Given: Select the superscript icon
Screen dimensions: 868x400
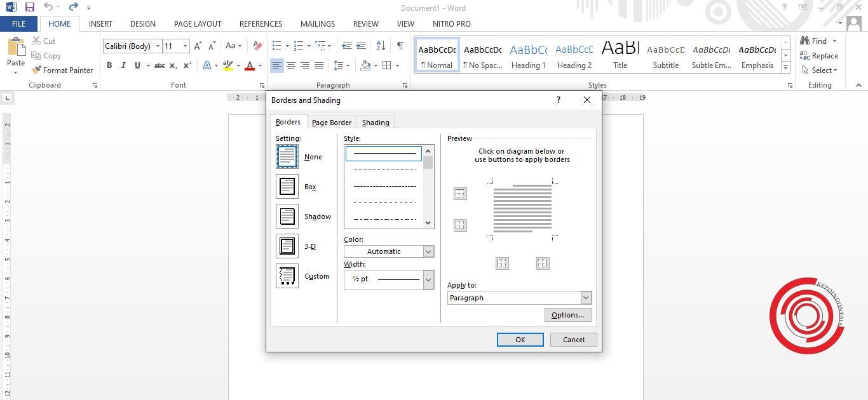Looking at the screenshot, I should pyautogui.click(x=186, y=65).
